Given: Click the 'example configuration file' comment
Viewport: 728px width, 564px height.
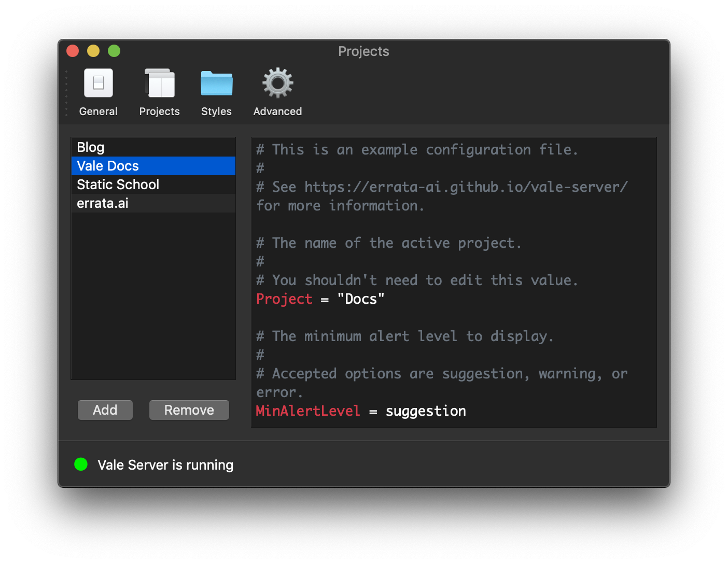Looking at the screenshot, I should coord(417,150).
